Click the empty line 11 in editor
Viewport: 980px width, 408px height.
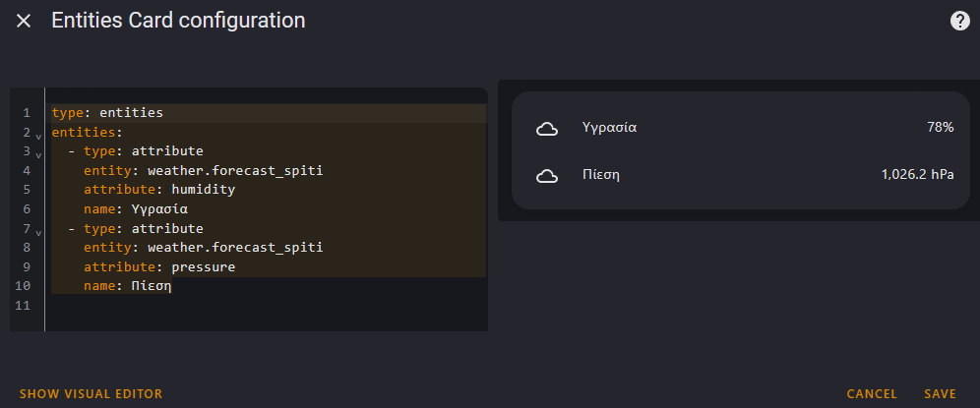pyautogui.click(x=268, y=306)
